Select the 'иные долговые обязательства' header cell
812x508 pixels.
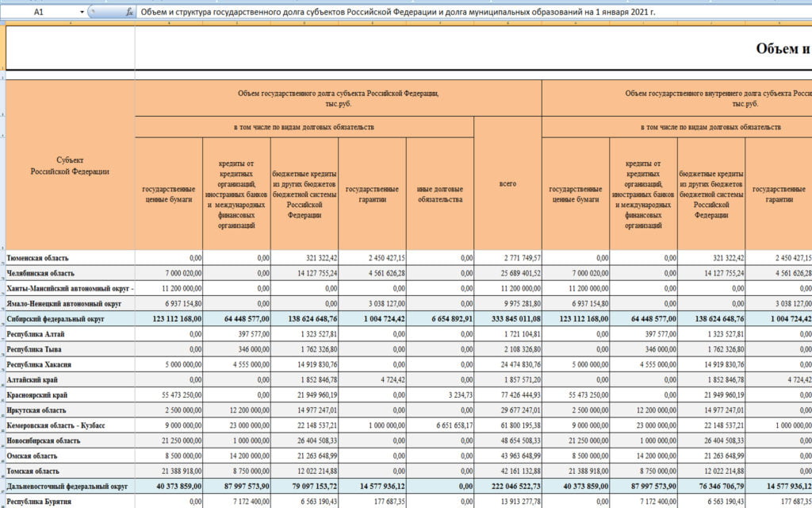(x=439, y=194)
